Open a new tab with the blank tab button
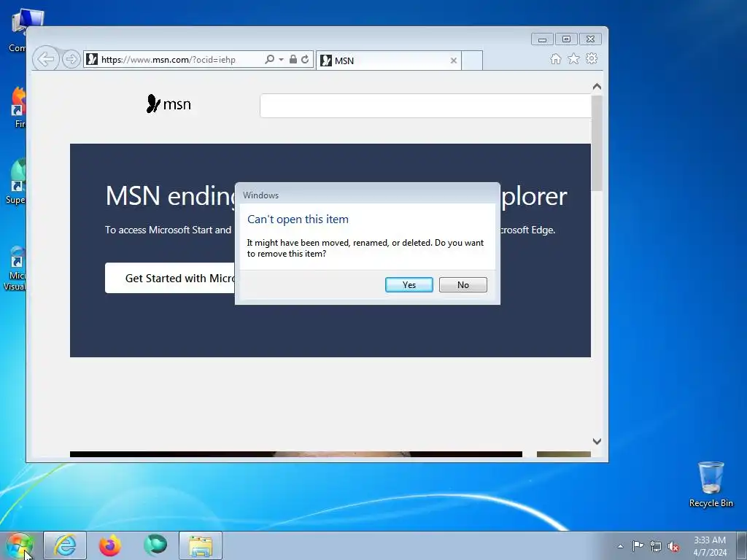The width and height of the screenshot is (747, 560). [x=472, y=61]
